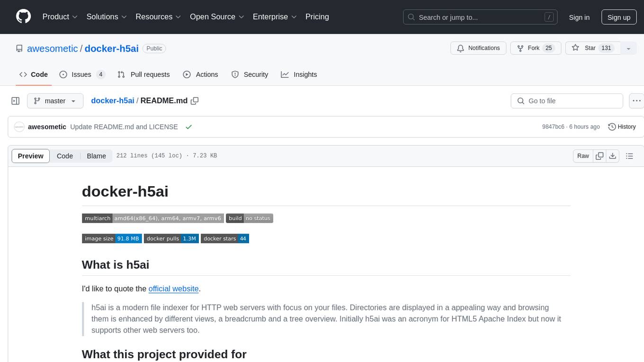Click the What this project provided for heading
644x362 pixels.
tap(164, 354)
